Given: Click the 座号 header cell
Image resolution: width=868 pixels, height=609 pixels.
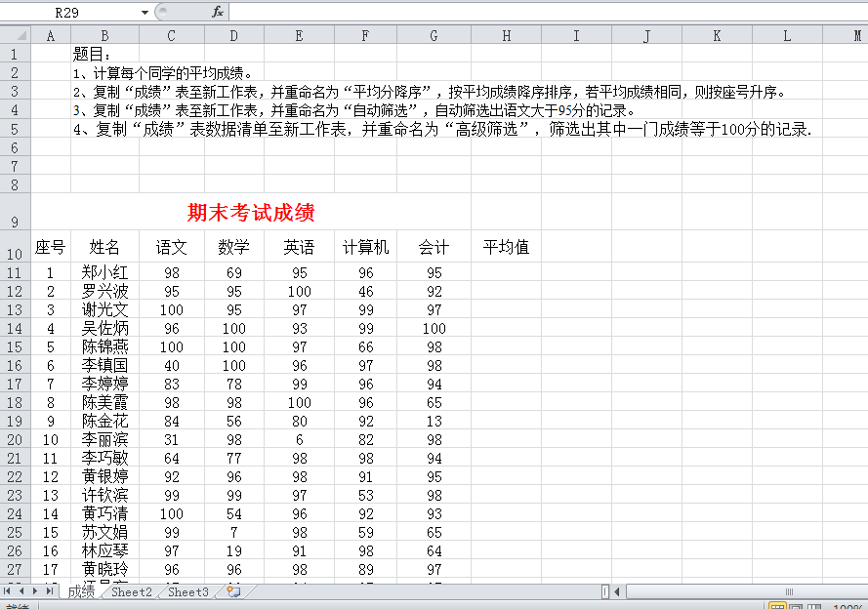Looking at the screenshot, I should [51, 247].
